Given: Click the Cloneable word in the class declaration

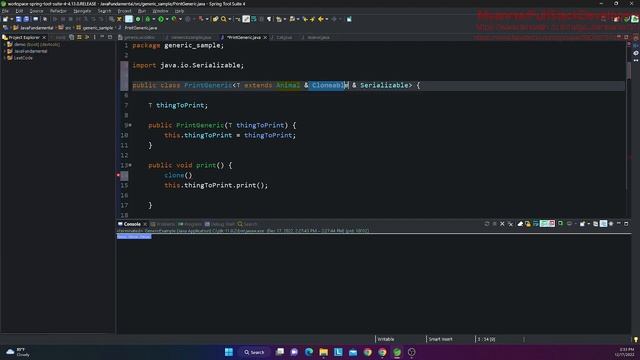Looking at the screenshot, I should coord(330,85).
